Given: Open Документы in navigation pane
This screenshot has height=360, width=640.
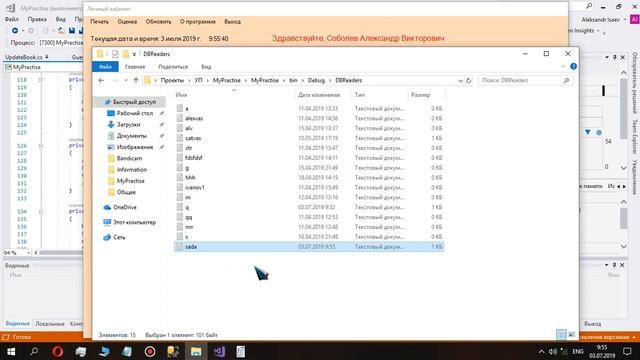Looking at the screenshot, I should point(131,136).
